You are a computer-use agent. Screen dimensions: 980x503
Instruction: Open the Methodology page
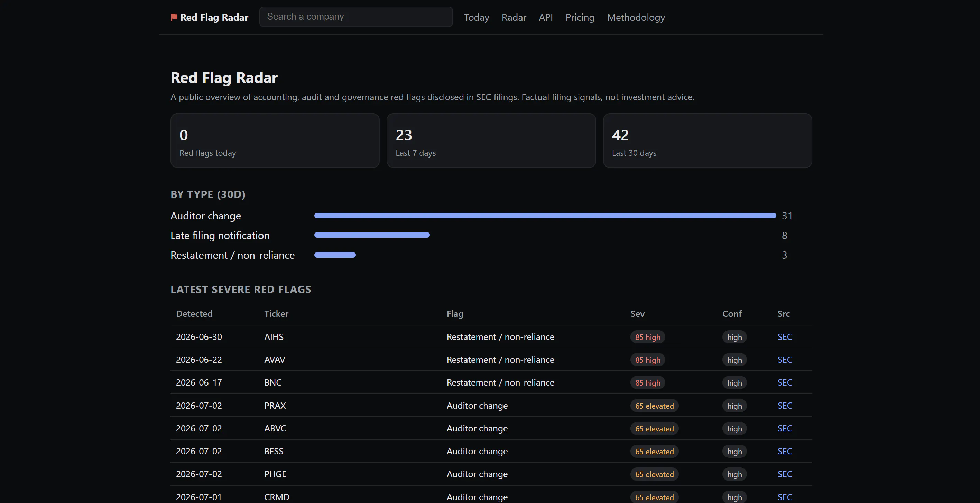point(636,18)
